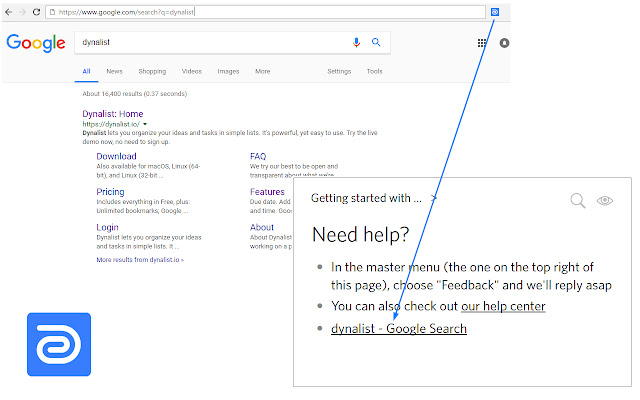640x400 pixels.
Task: Click bullet of 'dynalist - Google Search' item
Action: click(x=320, y=328)
